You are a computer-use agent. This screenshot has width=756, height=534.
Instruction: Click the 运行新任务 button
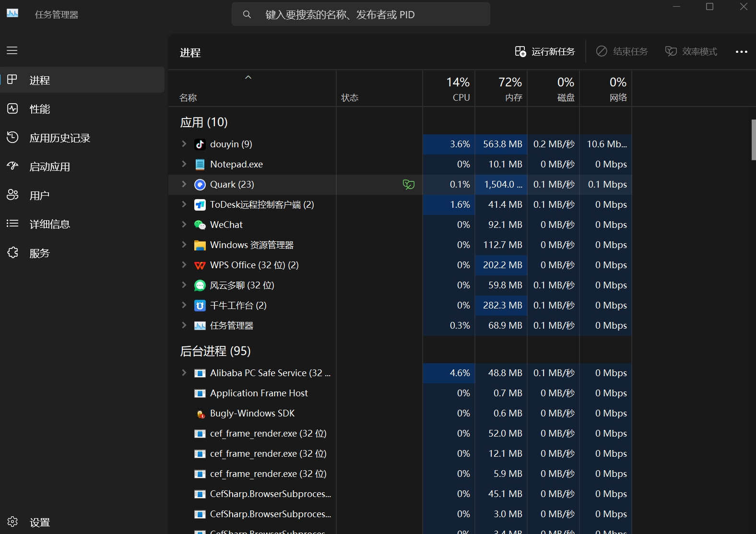[x=545, y=52]
